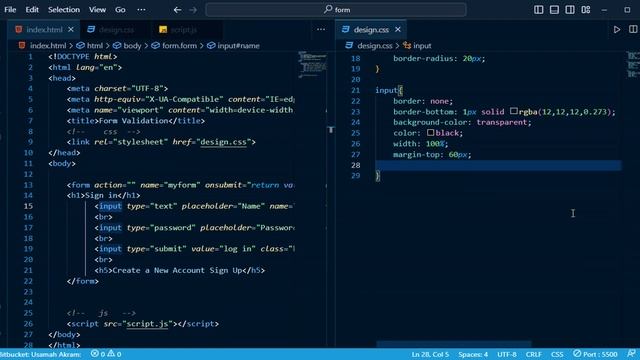This screenshot has width=640, height=360.
Task: Open errors and warnings problems indicator
Action: pos(106,354)
